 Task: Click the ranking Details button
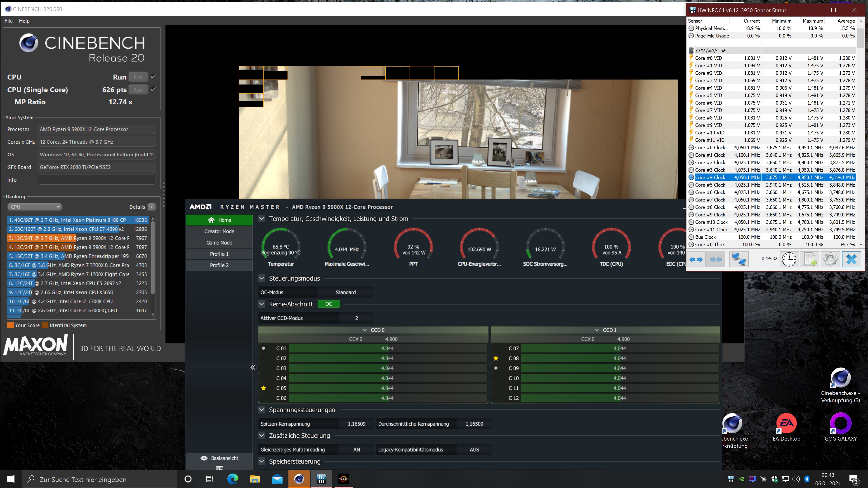tap(152, 207)
